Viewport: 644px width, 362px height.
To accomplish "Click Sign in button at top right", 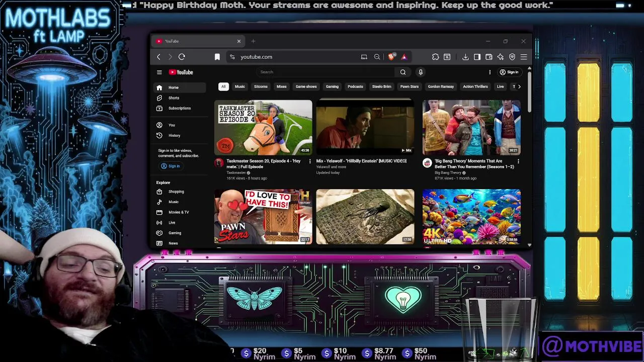I will click(x=509, y=72).
